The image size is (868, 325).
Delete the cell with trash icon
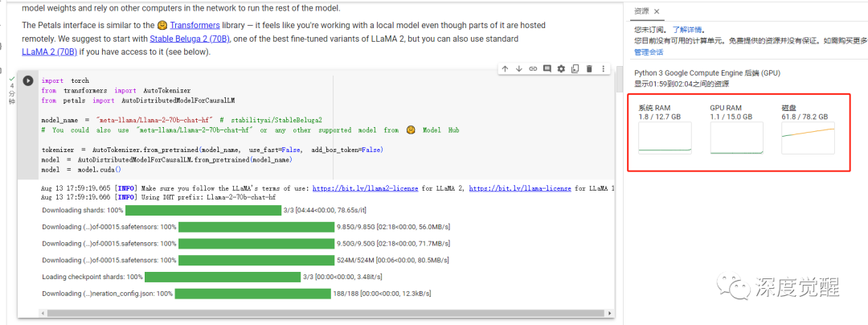point(589,68)
